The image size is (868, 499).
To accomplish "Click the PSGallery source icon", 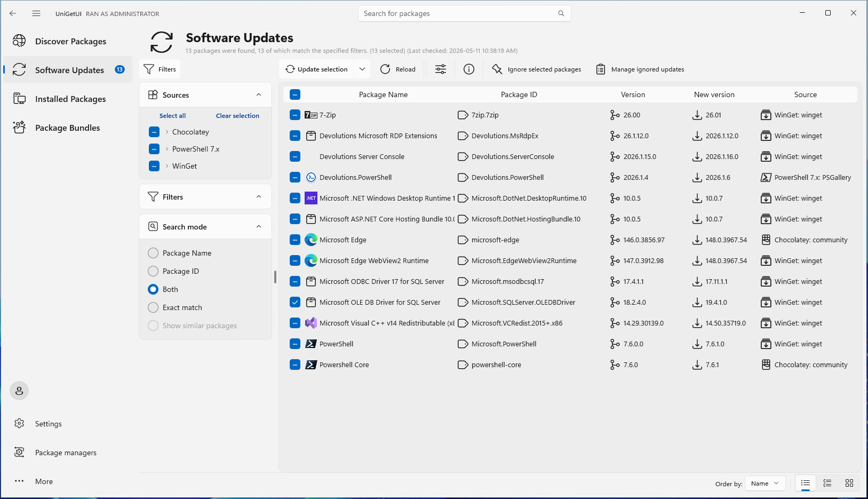I will 766,177.
